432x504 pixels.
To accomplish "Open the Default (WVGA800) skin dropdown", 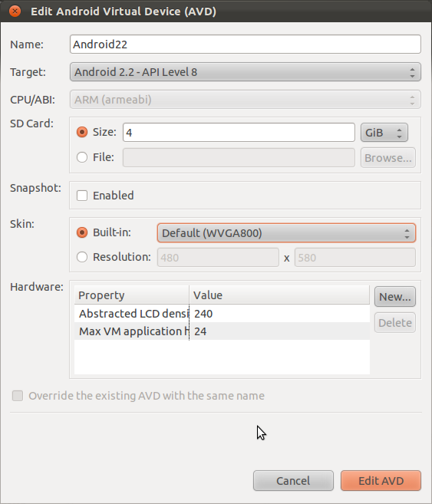I will click(286, 233).
